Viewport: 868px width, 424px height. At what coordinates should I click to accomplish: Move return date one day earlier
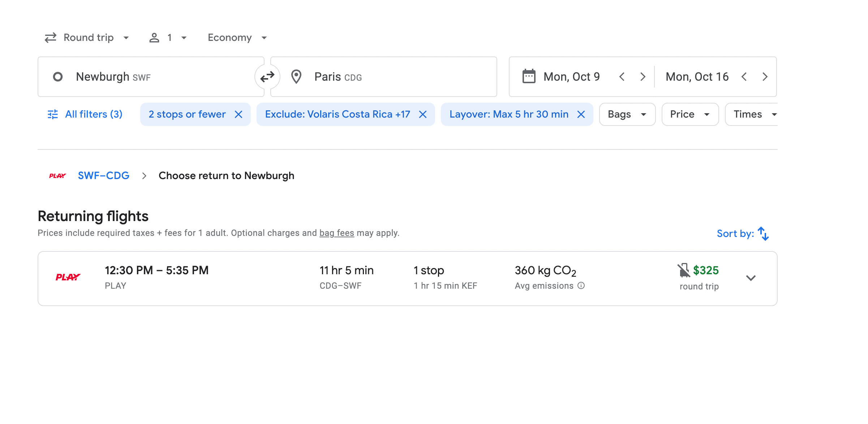tap(744, 77)
